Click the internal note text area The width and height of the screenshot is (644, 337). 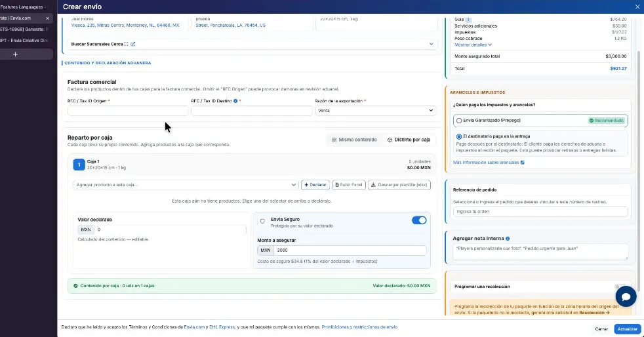[540, 252]
